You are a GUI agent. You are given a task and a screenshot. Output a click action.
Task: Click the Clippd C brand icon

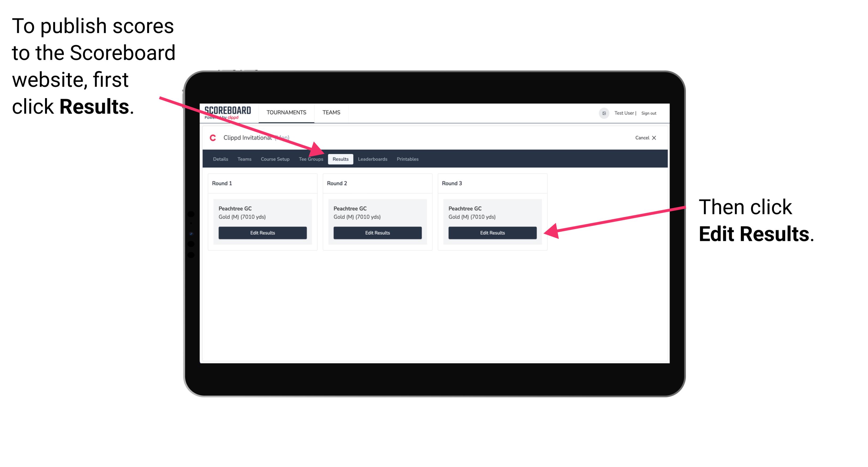click(212, 138)
